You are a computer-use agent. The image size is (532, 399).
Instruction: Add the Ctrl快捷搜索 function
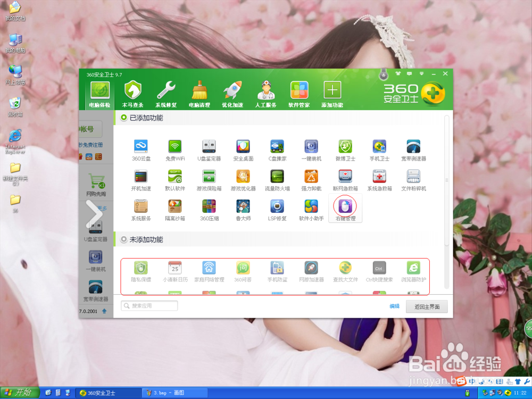coord(379,271)
